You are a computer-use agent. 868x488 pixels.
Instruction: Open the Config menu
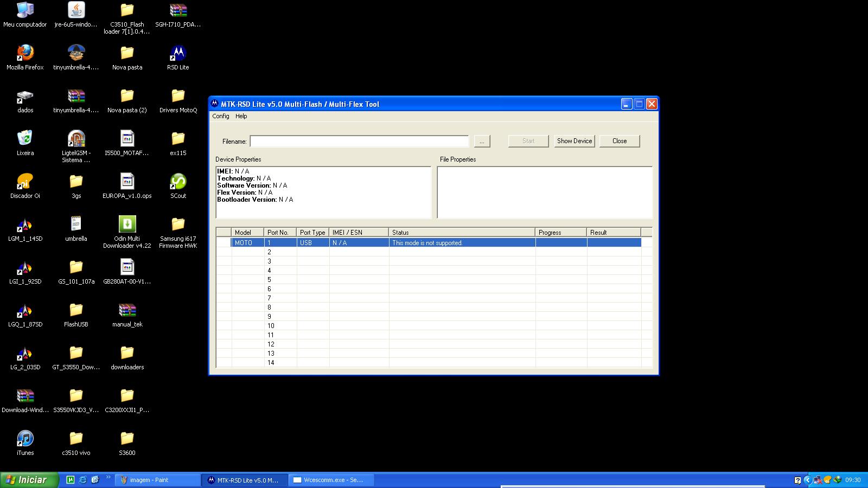click(221, 116)
